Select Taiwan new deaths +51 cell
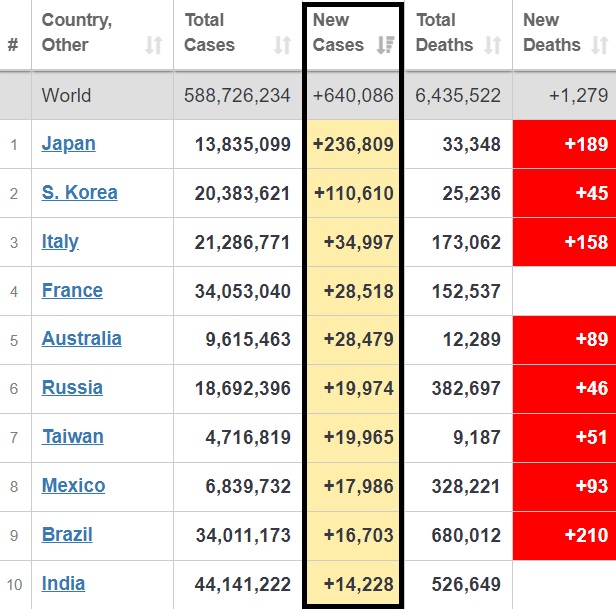This screenshot has height=609, width=616. [x=564, y=438]
